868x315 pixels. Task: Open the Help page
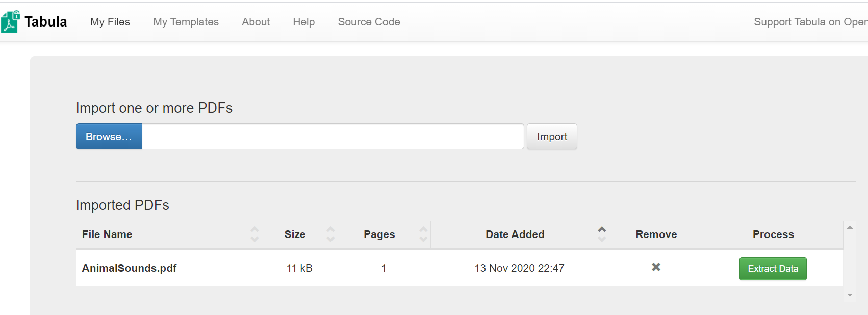pos(304,22)
